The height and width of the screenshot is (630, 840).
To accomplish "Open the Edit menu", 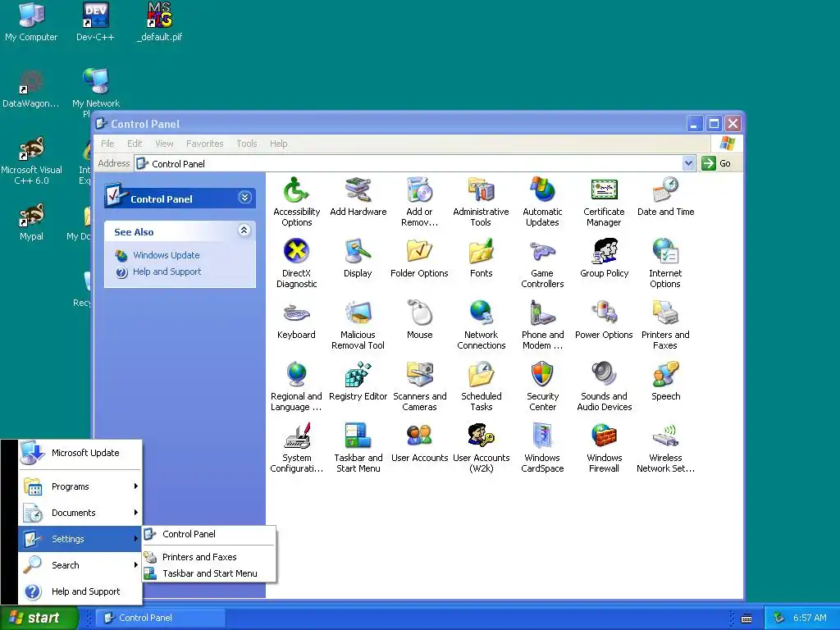I will 135,144.
